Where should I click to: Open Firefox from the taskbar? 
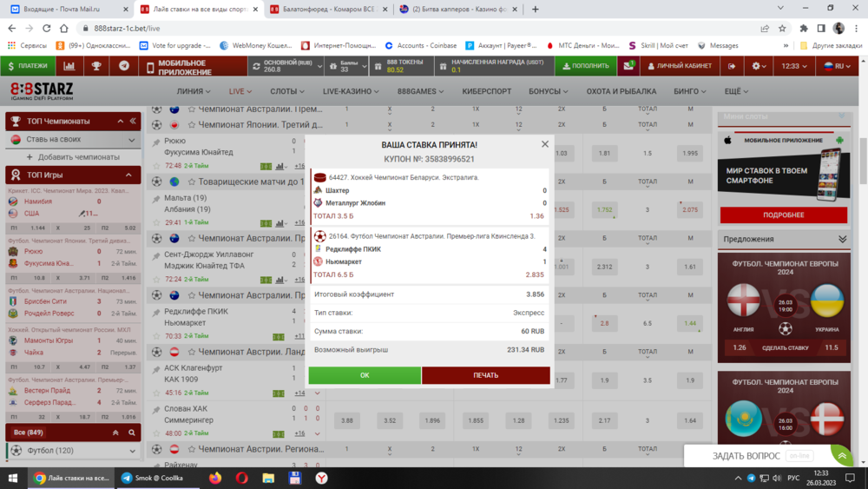[215, 478]
